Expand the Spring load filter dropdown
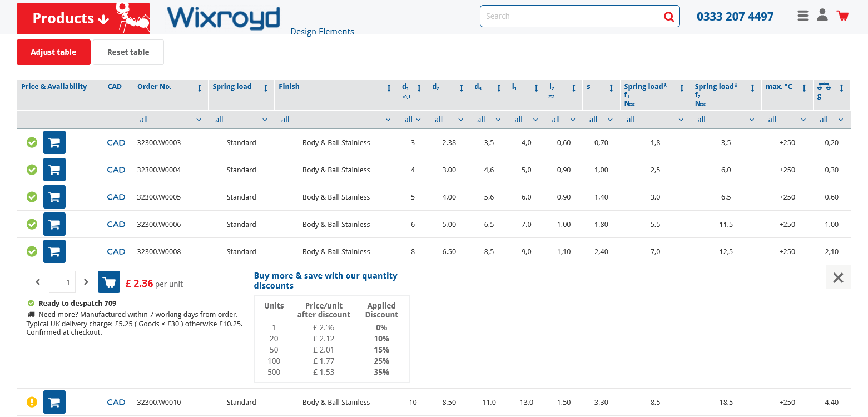Viewport: 868px width, 417px height. [x=241, y=120]
